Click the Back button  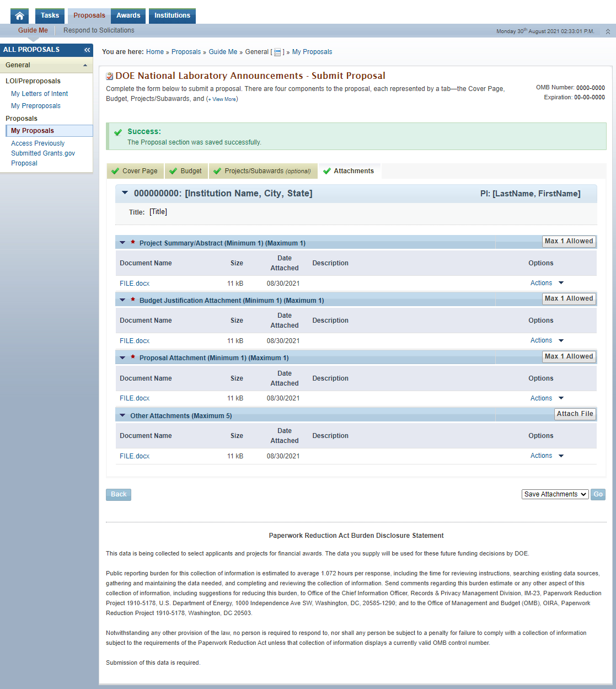click(x=119, y=494)
